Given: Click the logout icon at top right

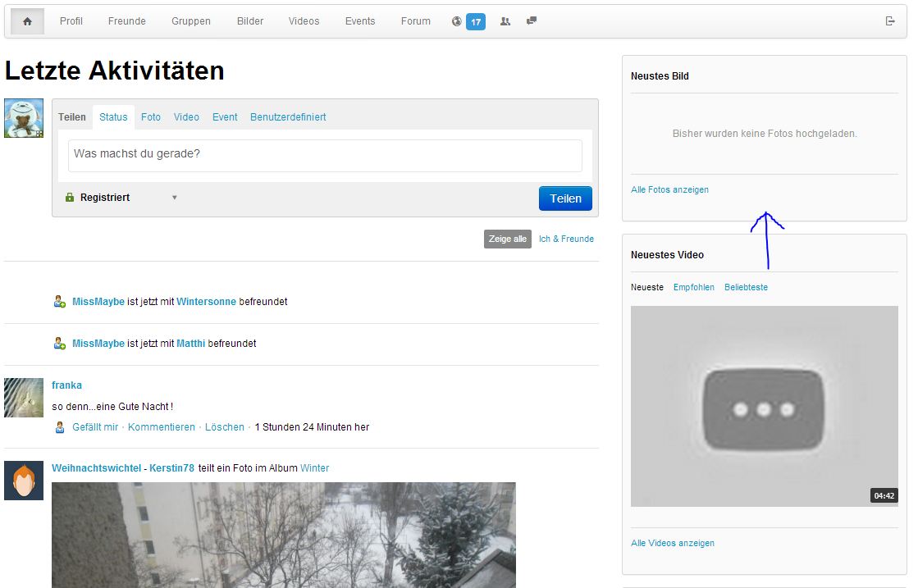Looking at the screenshot, I should coord(890,21).
